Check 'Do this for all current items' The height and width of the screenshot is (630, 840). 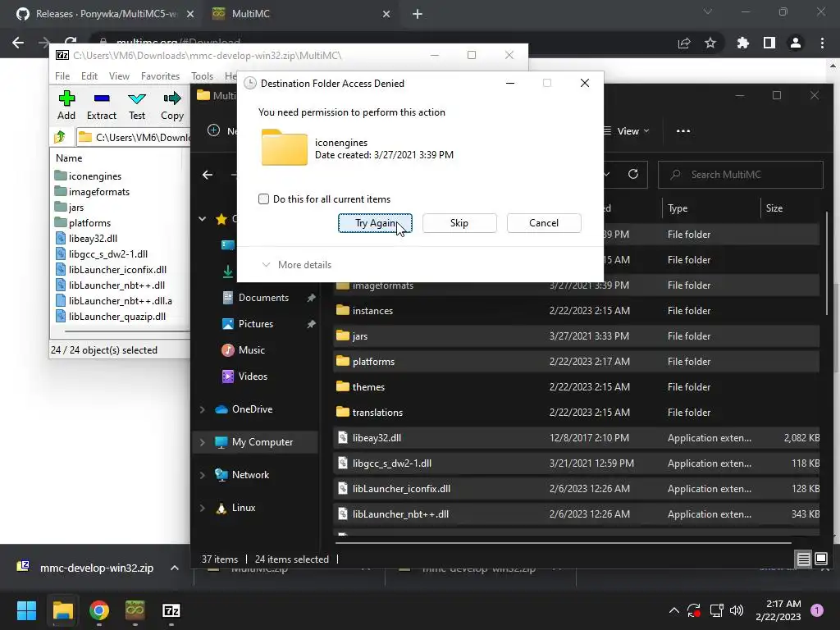point(263,199)
